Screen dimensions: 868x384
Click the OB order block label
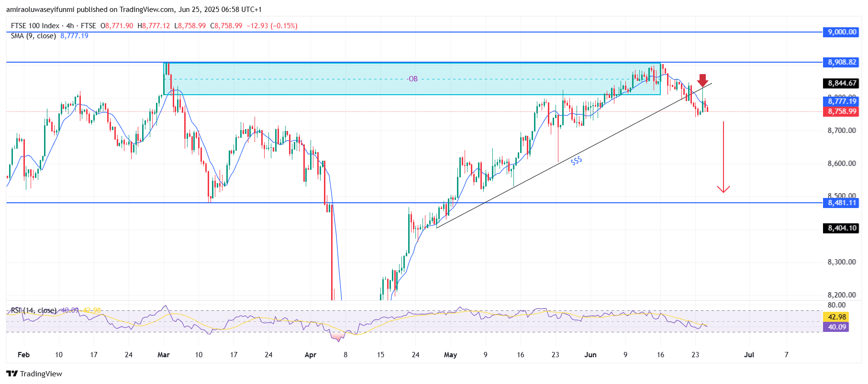pos(413,79)
